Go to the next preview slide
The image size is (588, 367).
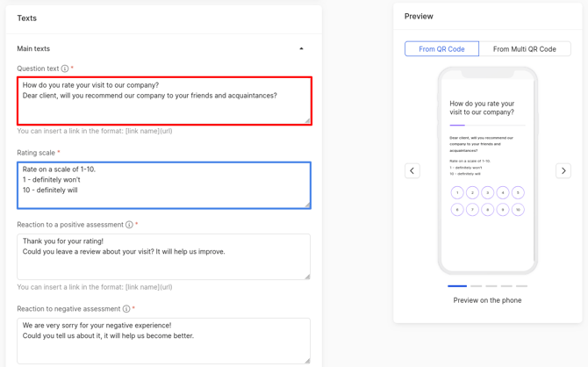pos(563,170)
